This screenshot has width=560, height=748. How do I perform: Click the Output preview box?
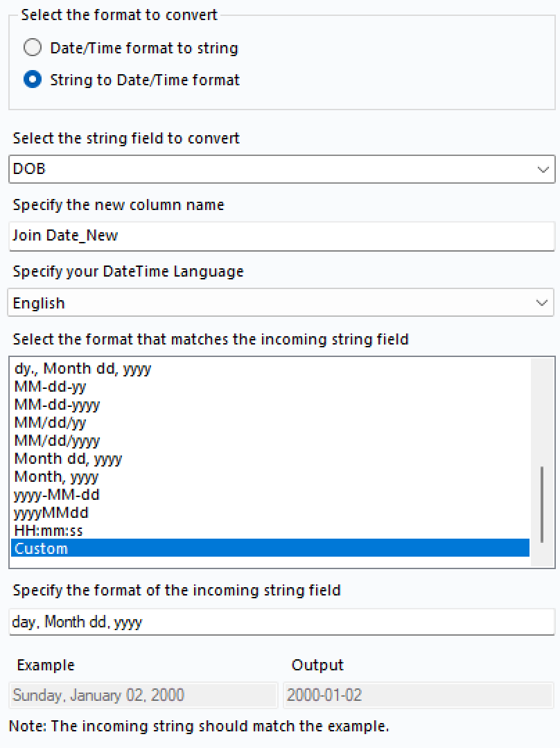pos(419,695)
